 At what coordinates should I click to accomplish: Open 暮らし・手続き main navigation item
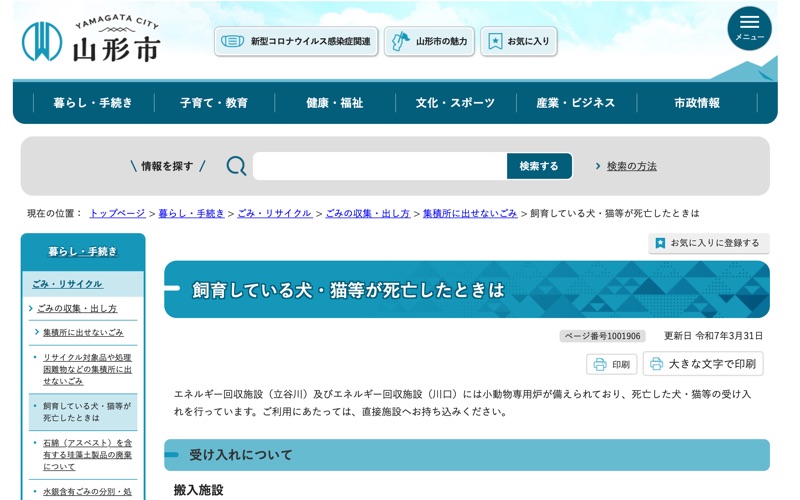click(93, 103)
